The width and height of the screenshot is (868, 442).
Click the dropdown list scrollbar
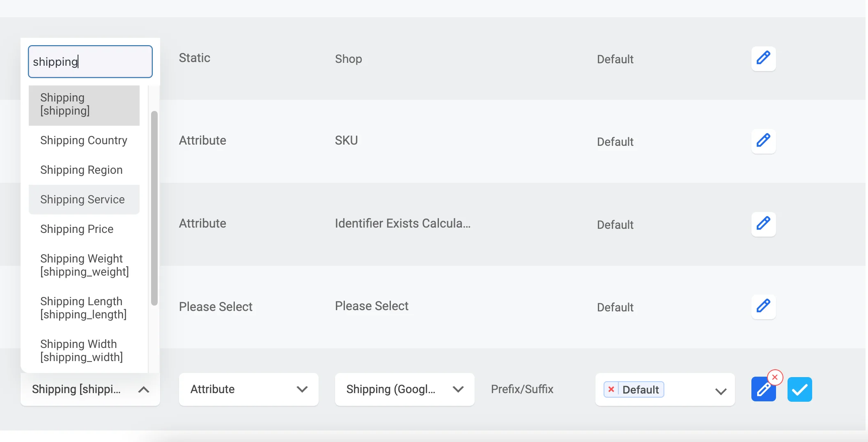154,208
